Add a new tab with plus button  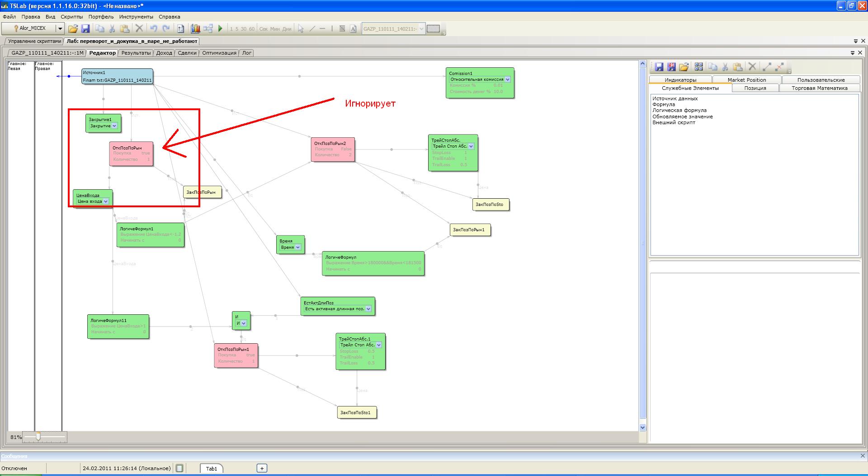click(x=262, y=468)
